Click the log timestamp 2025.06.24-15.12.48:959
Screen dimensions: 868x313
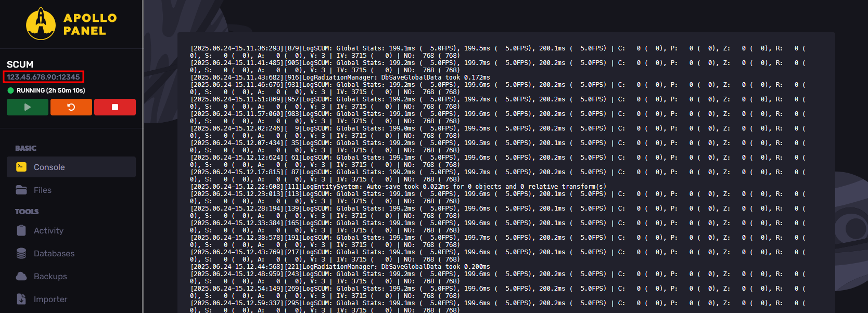click(x=237, y=274)
